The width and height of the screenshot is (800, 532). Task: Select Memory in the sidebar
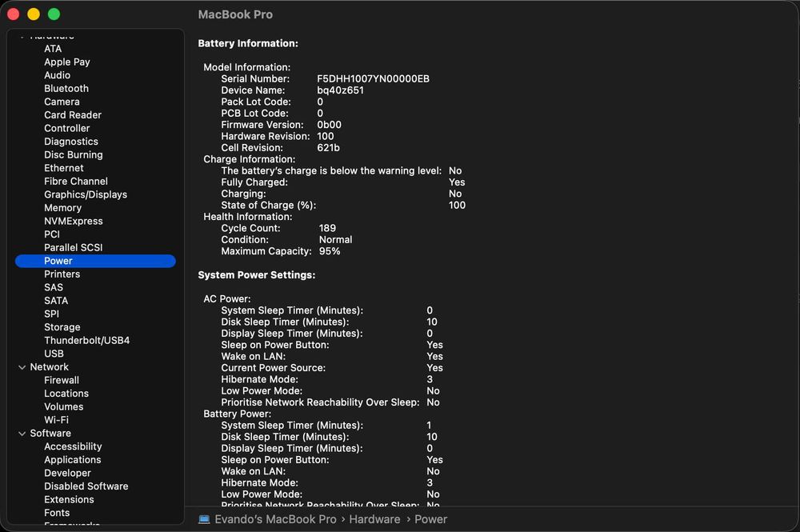pyautogui.click(x=62, y=207)
